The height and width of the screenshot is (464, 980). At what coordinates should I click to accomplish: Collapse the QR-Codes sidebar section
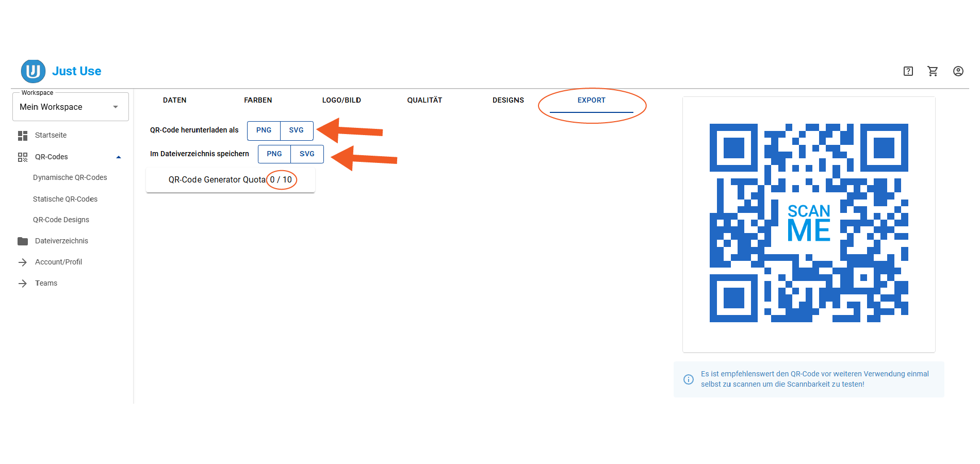pyautogui.click(x=119, y=157)
